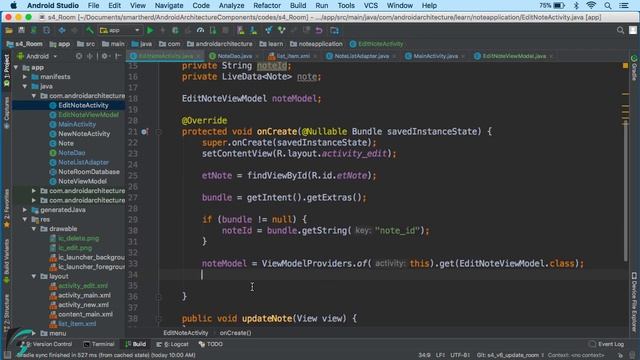Click the purple Revert arrow icon

(x=319, y=31)
